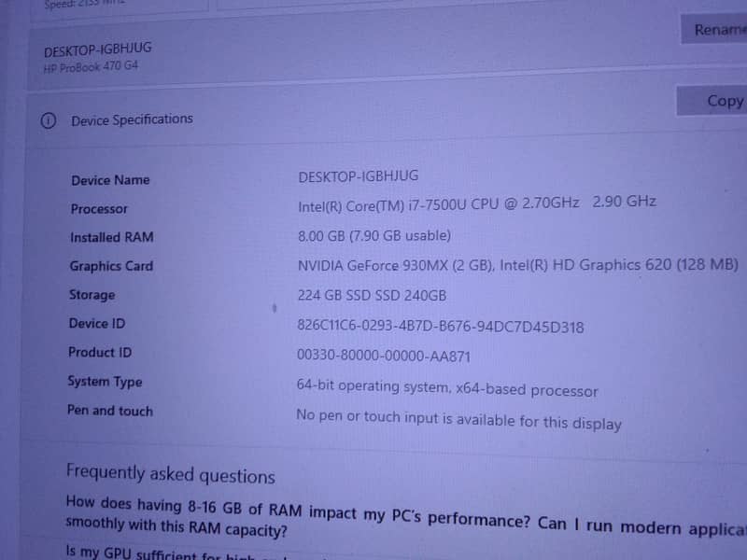The width and height of the screenshot is (747, 560).
Task: Click the 'Pen and touch' label
Action: pos(110,411)
